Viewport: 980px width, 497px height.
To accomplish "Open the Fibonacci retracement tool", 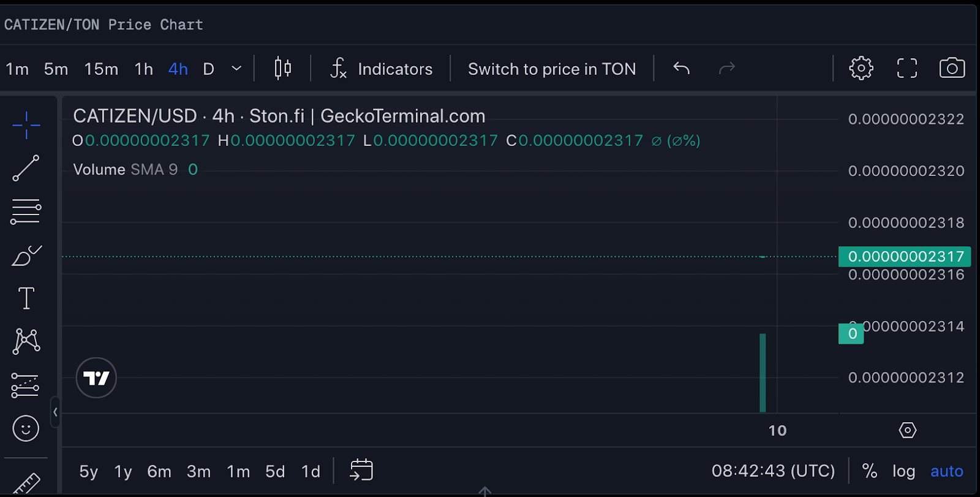I will pyautogui.click(x=26, y=211).
